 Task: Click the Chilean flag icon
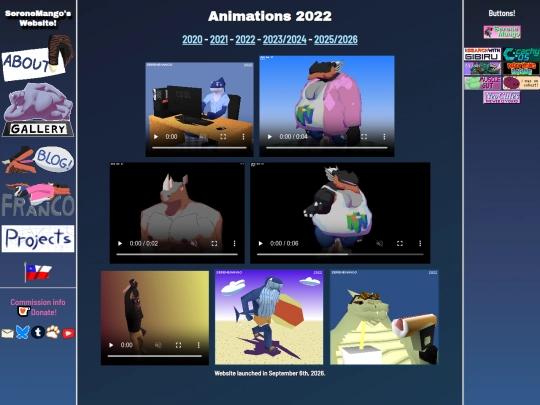[38, 272]
